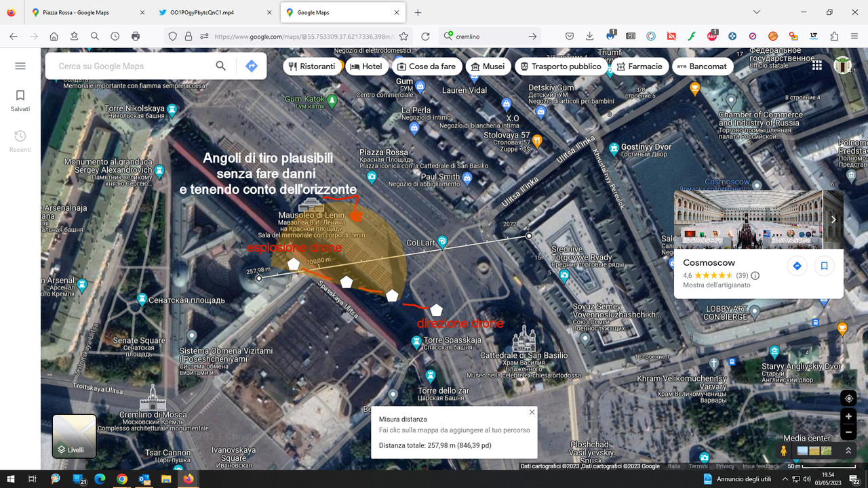Open the Windows Start menu

11,479
